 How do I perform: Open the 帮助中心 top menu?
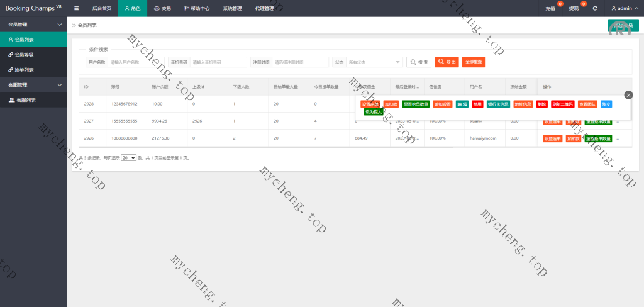(x=197, y=8)
